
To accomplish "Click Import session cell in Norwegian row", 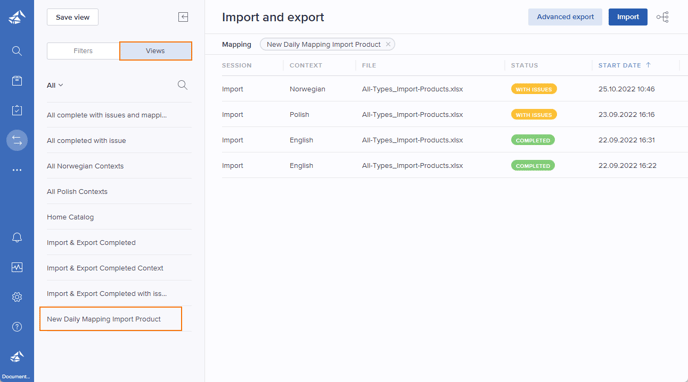I will (x=232, y=89).
